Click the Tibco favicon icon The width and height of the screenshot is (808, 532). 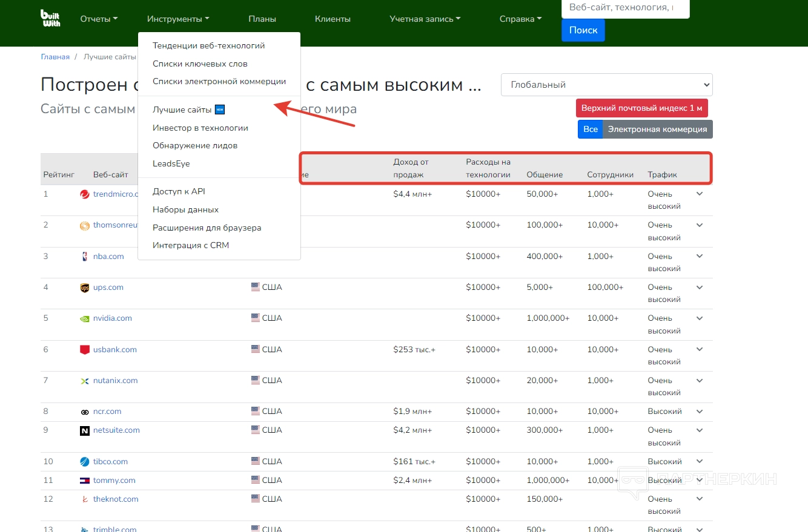coord(85,462)
